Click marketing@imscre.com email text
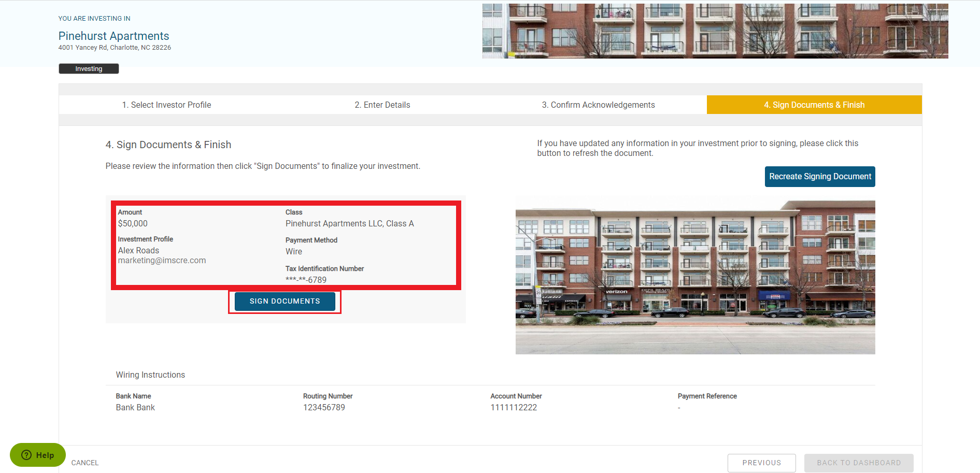This screenshot has width=980, height=473. point(162,261)
